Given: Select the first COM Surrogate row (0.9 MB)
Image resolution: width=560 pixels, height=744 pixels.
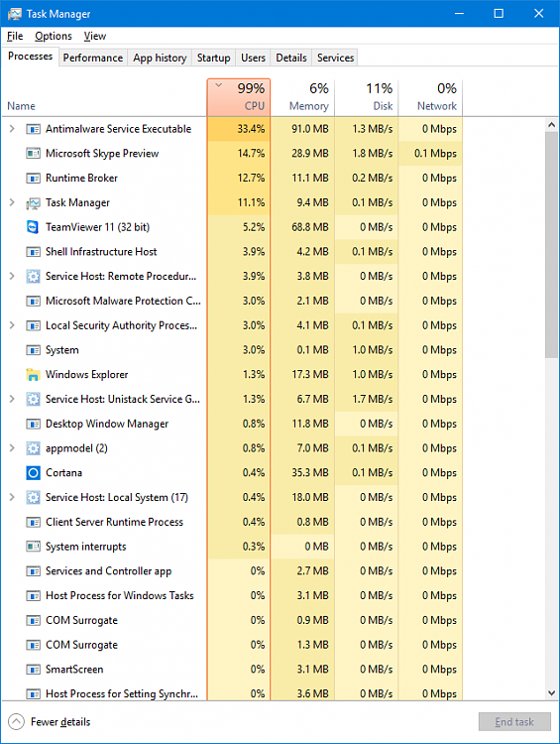Looking at the screenshot, I should point(232,620).
